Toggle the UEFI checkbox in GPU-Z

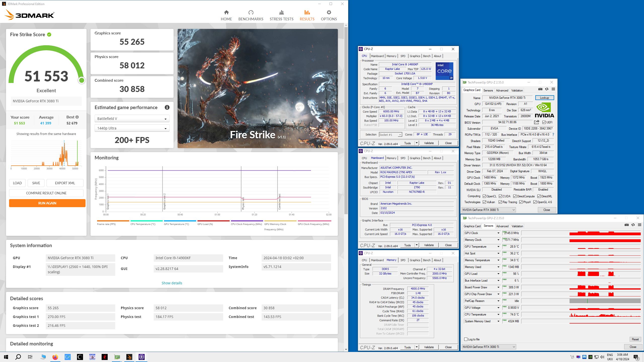coord(544,122)
